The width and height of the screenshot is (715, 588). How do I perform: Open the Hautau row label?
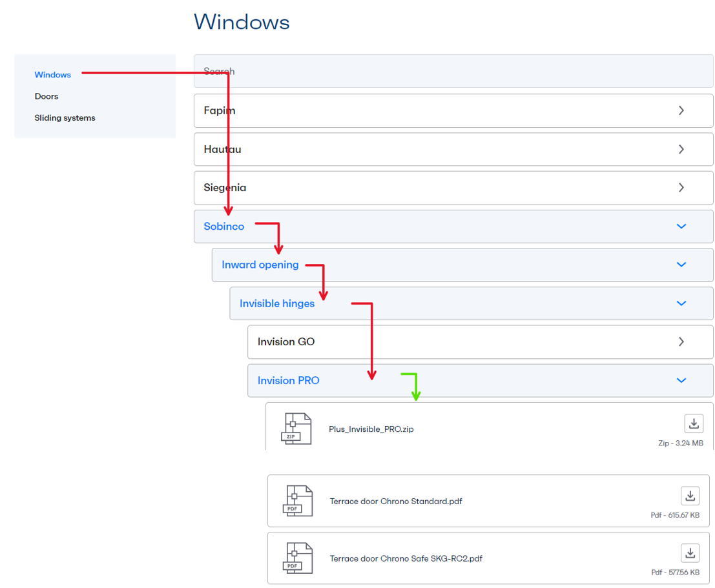[x=223, y=149]
